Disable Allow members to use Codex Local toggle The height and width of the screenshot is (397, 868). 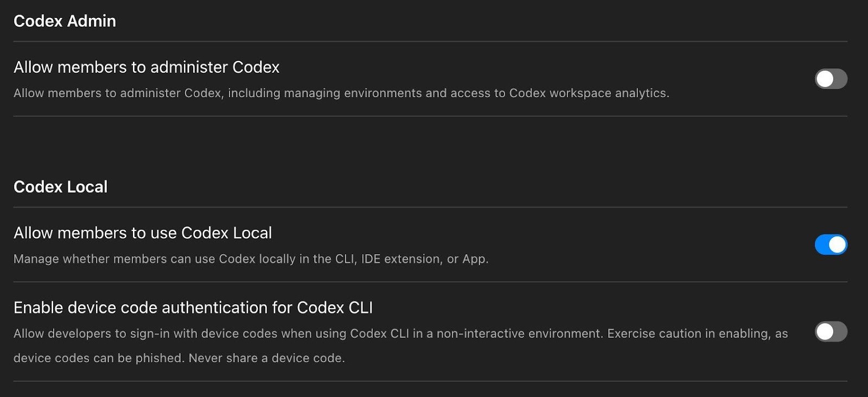[x=831, y=244]
